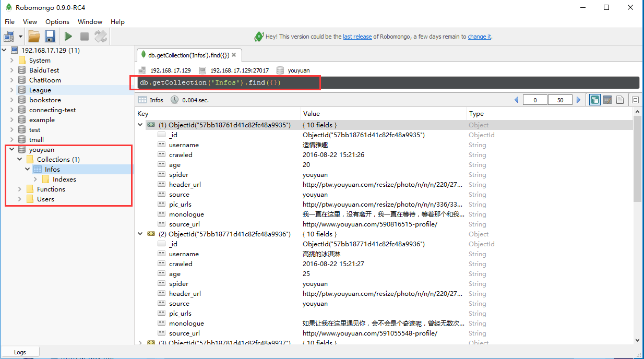This screenshot has height=359, width=644.
Task: Open the Logs panel button
Action: pos(20,352)
